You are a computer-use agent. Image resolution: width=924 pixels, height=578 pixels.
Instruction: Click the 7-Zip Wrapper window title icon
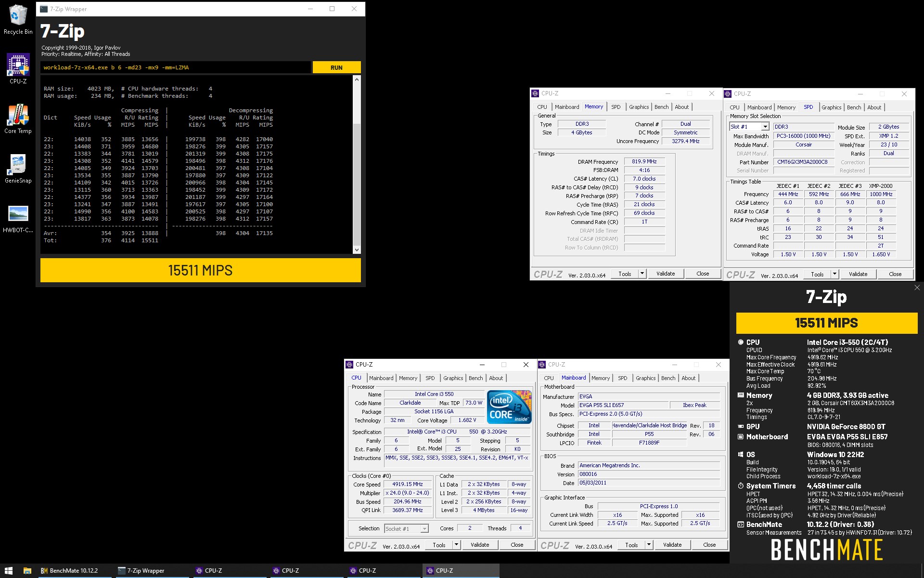(x=44, y=9)
